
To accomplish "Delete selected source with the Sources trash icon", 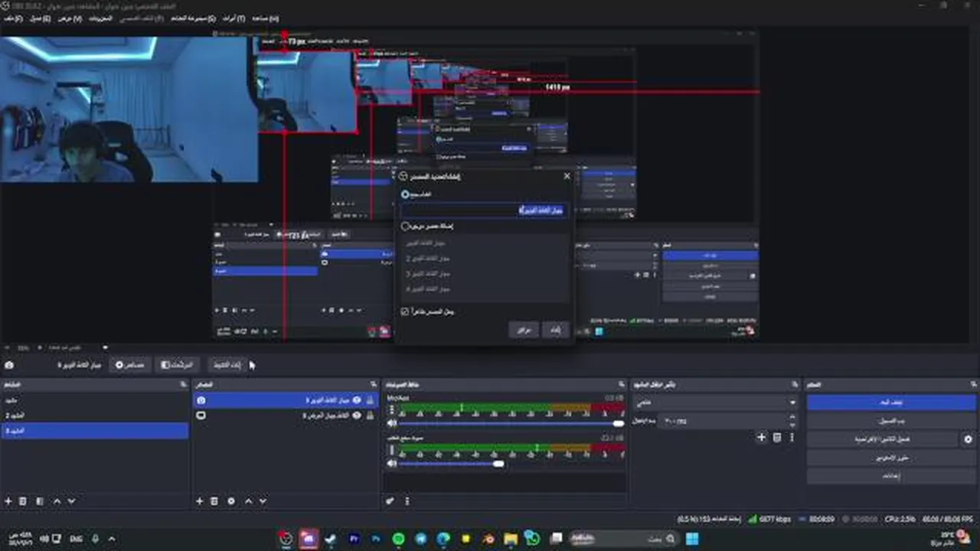I will (x=214, y=501).
